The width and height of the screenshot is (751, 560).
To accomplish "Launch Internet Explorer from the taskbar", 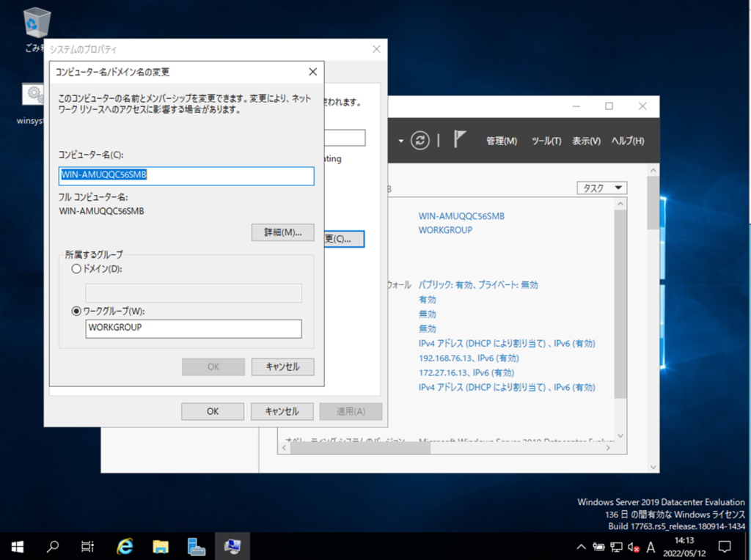I will (125, 546).
